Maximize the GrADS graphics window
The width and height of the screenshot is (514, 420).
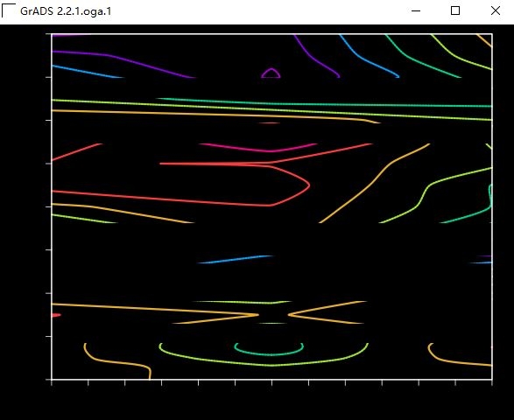click(455, 10)
